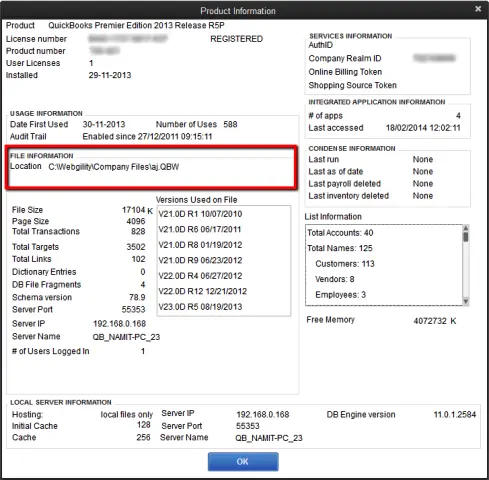Click Audit Trail enabled since text
489x480 pixels.
[x=147, y=137]
